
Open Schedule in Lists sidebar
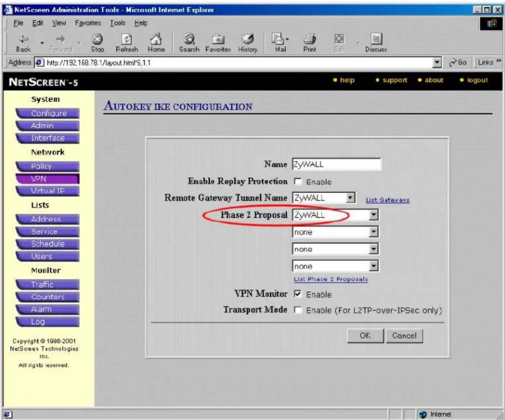[x=47, y=244]
